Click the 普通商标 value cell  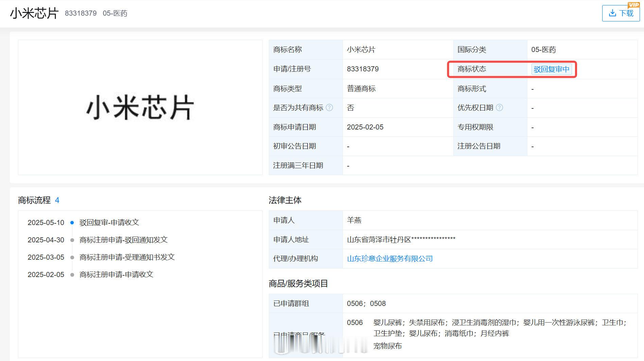click(398, 89)
